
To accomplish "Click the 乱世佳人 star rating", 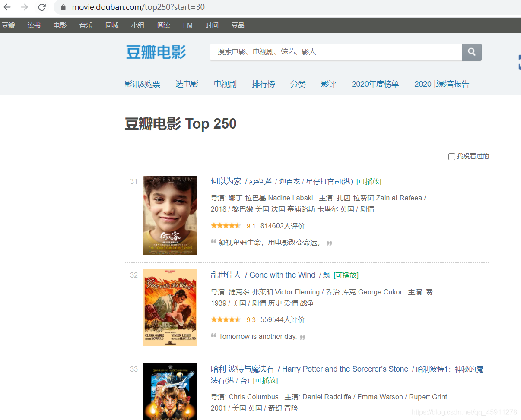I will [x=226, y=319].
